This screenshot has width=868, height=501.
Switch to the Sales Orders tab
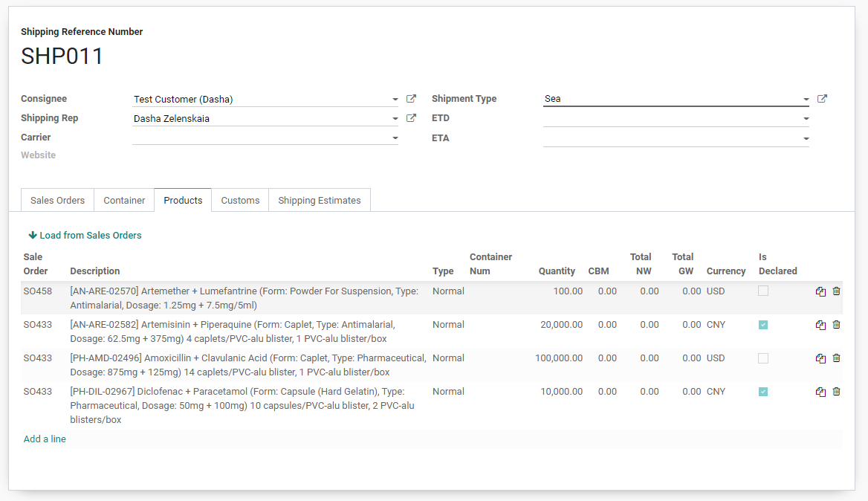[57, 201]
